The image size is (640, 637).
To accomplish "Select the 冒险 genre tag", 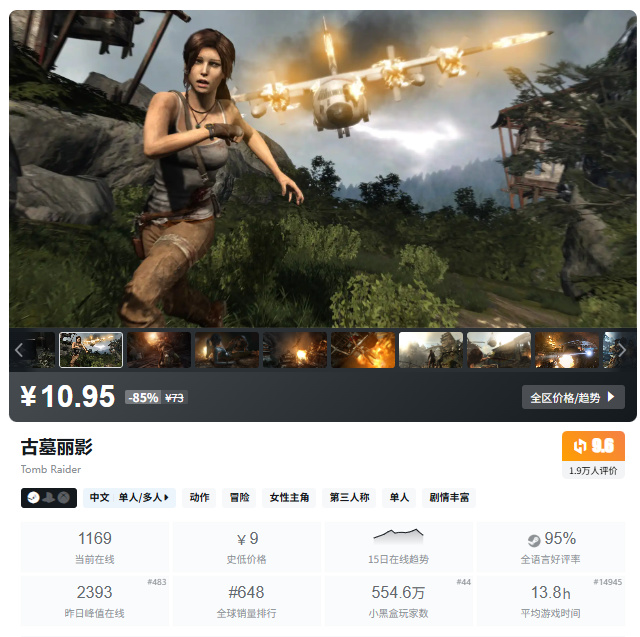I will [x=239, y=497].
